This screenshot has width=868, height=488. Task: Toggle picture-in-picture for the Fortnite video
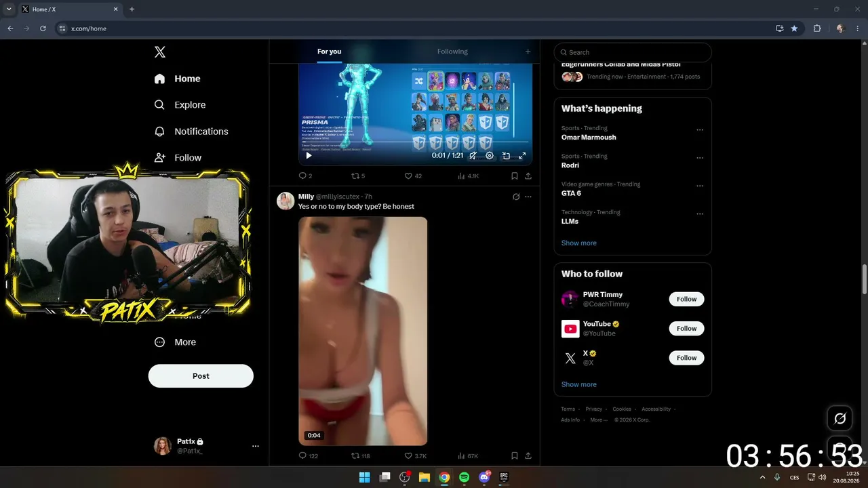click(x=506, y=156)
